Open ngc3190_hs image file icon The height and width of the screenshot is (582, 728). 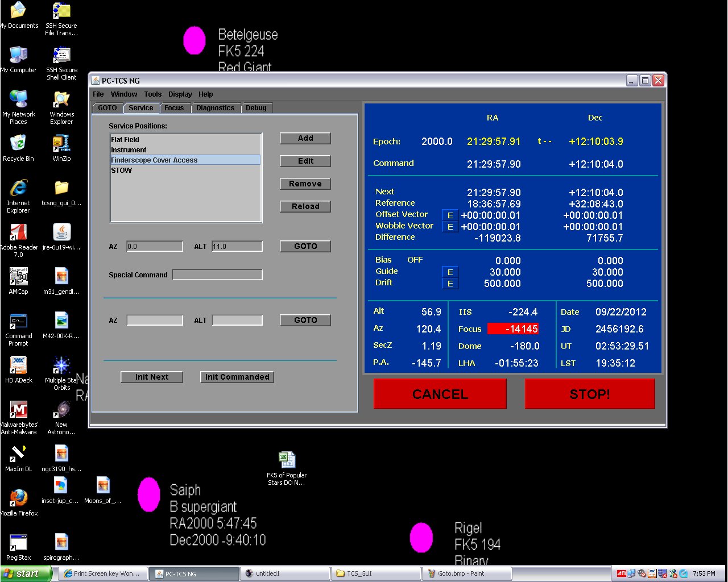[x=61, y=459]
